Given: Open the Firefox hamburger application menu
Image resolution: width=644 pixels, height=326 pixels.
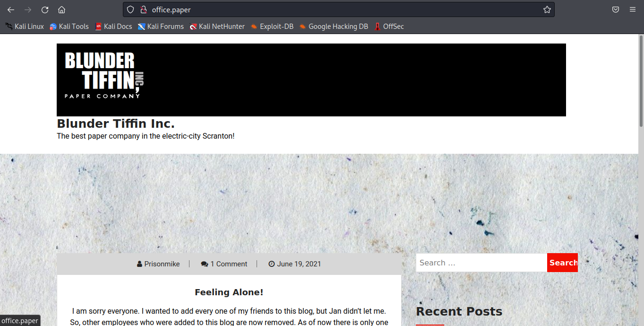Looking at the screenshot, I should (633, 9).
